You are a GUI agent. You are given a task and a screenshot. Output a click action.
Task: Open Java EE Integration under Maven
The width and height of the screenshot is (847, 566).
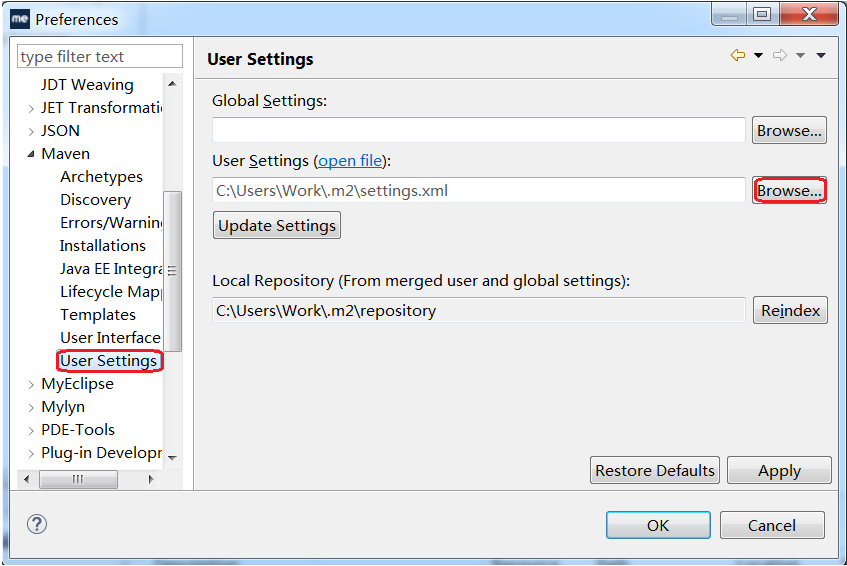click(111, 268)
